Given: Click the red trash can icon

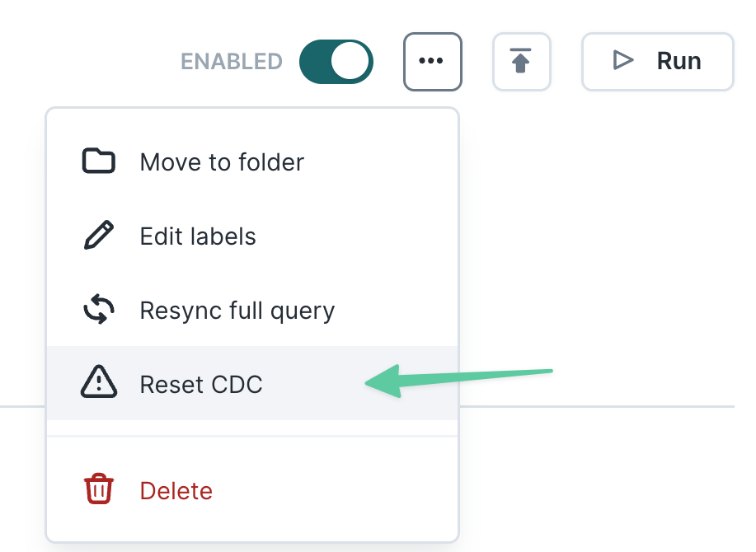Looking at the screenshot, I should click(x=99, y=490).
